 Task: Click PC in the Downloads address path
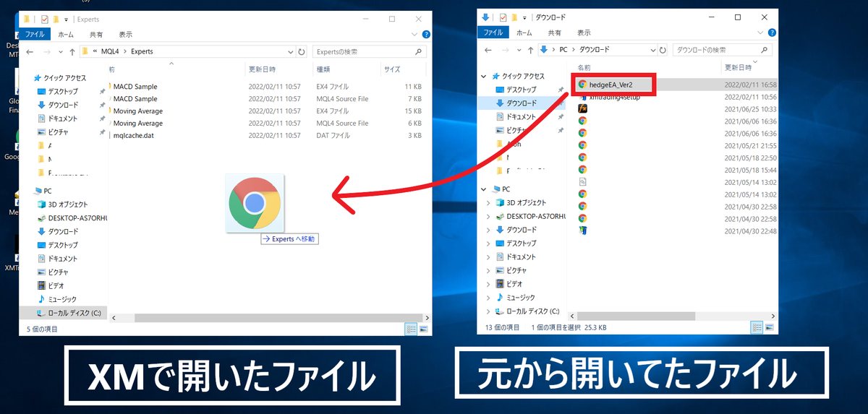pyautogui.click(x=562, y=50)
